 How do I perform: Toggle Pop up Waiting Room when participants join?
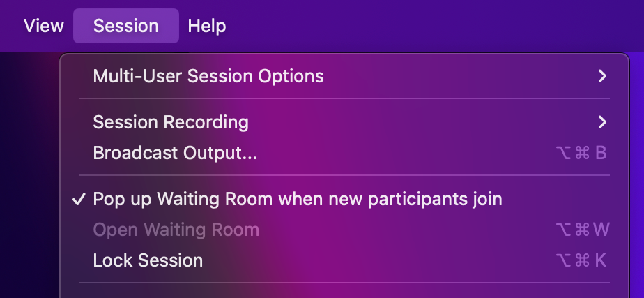point(298,199)
